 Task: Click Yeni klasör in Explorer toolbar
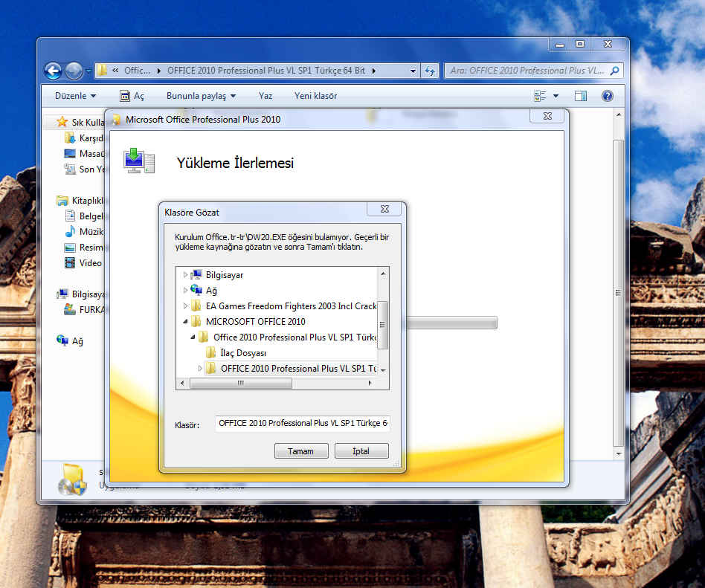pos(315,96)
